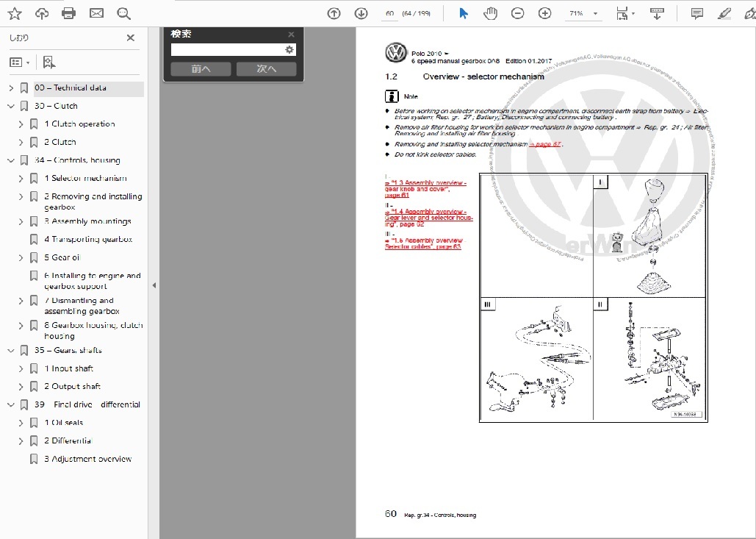Viewport: 756px width, 539px height.
Task: Open 00 – Technical data bookmark
Action: 71,88
